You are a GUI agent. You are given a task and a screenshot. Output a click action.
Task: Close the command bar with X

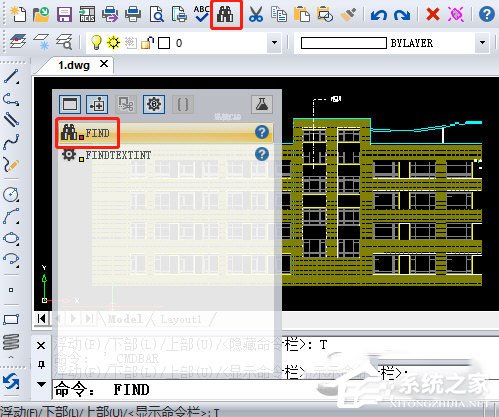tap(41, 345)
